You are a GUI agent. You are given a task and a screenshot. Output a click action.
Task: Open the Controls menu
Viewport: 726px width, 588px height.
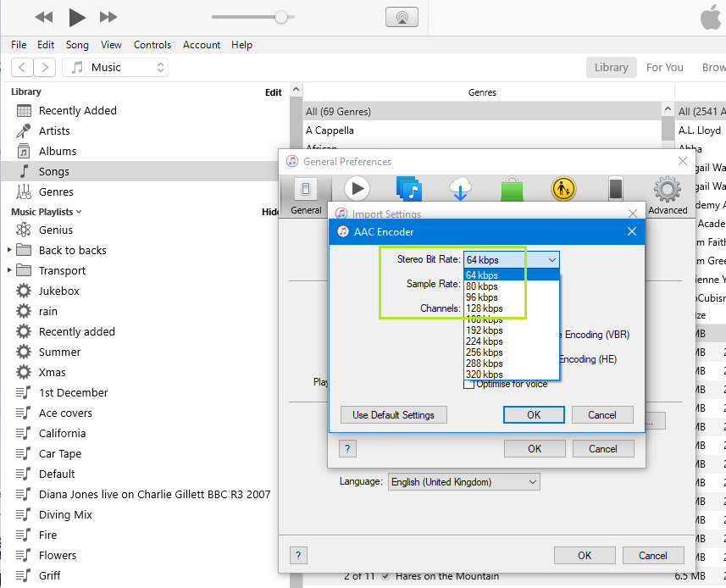coord(152,45)
